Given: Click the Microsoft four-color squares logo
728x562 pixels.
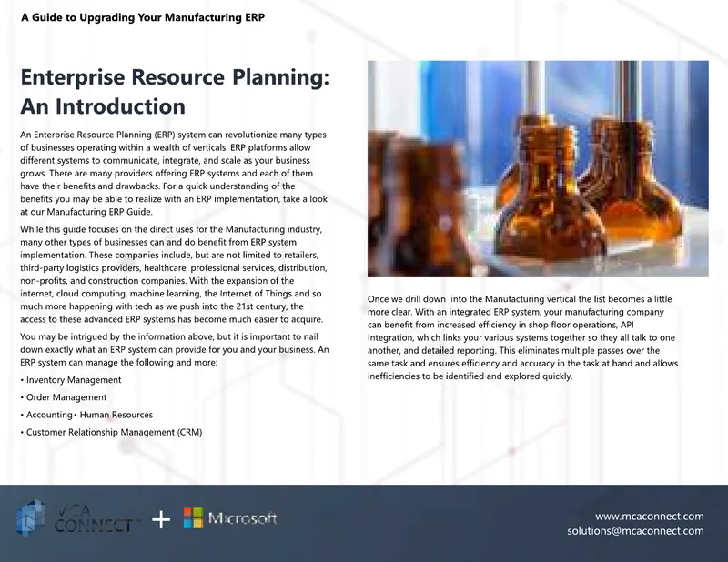Looking at the screenshot, I should click(193, 518).
